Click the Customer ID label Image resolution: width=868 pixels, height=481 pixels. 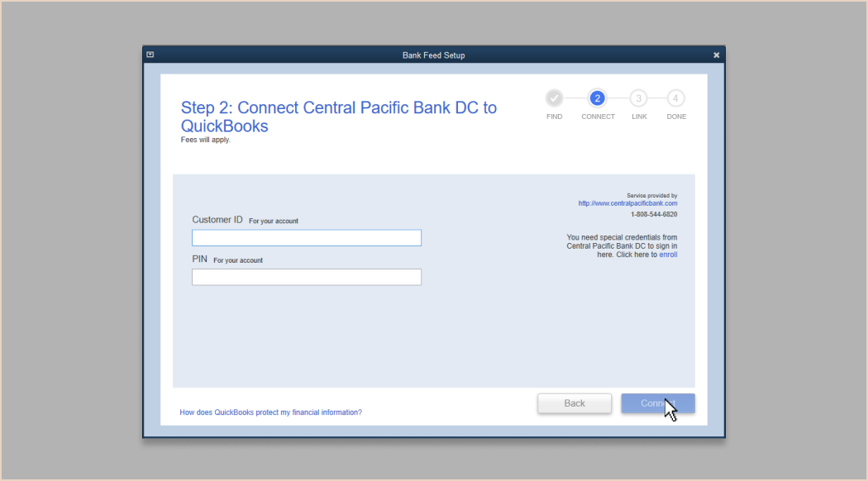tap(217, 220)
